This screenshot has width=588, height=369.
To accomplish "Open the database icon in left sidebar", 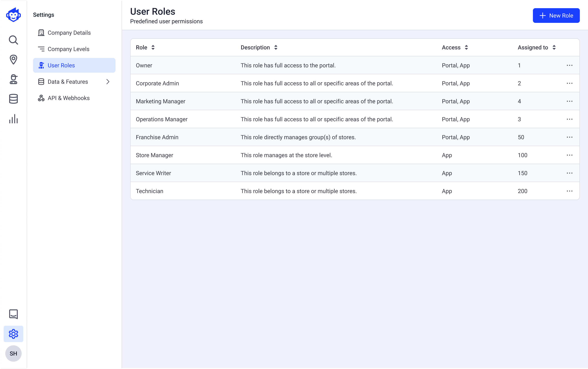I will [x=13, y=99].
